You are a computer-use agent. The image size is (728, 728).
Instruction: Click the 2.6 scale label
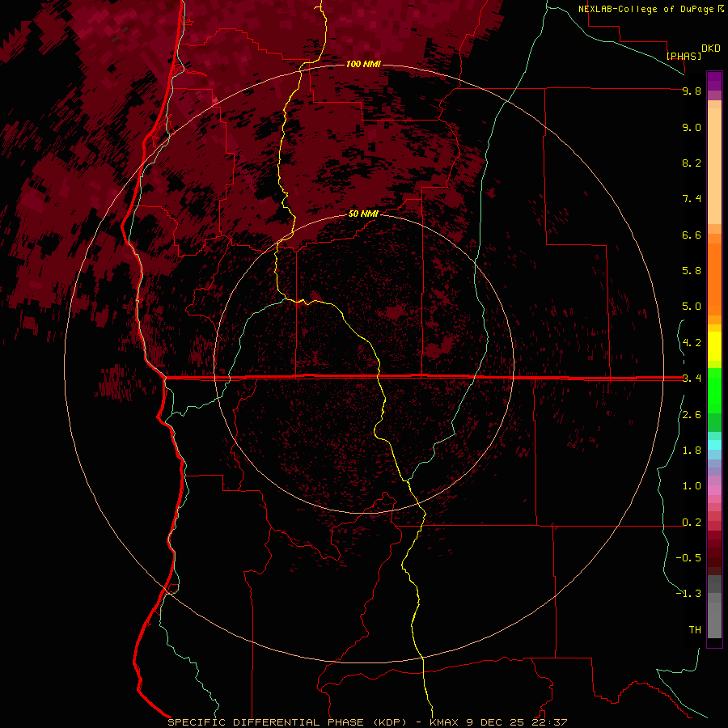coord(692,415)
